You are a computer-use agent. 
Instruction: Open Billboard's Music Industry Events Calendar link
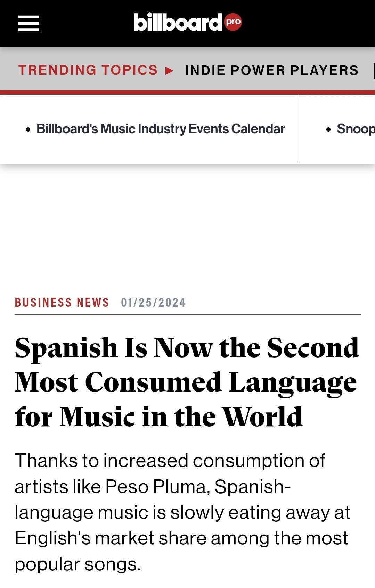(161, 129)
